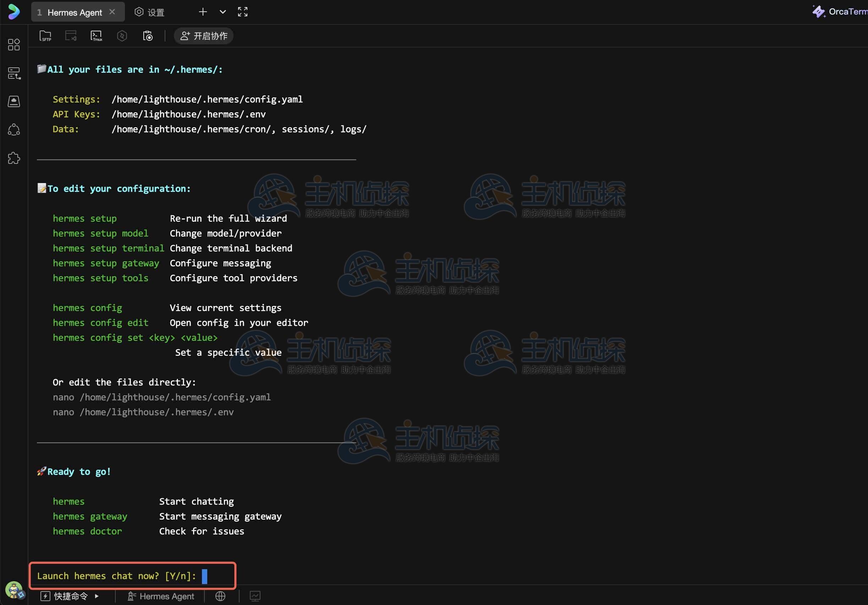Open the SFTP file manager icon
This screenshot has height=605, width=868.
tap(45, 36)
